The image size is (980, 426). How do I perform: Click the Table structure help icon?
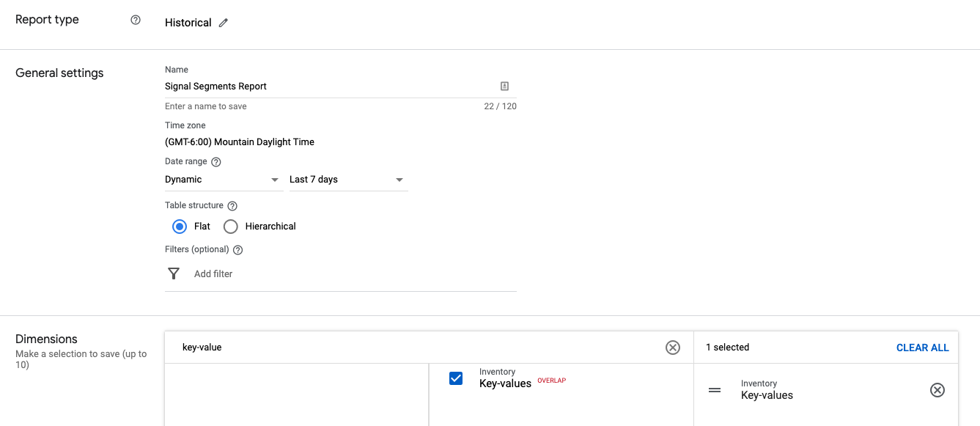[232, 206]
